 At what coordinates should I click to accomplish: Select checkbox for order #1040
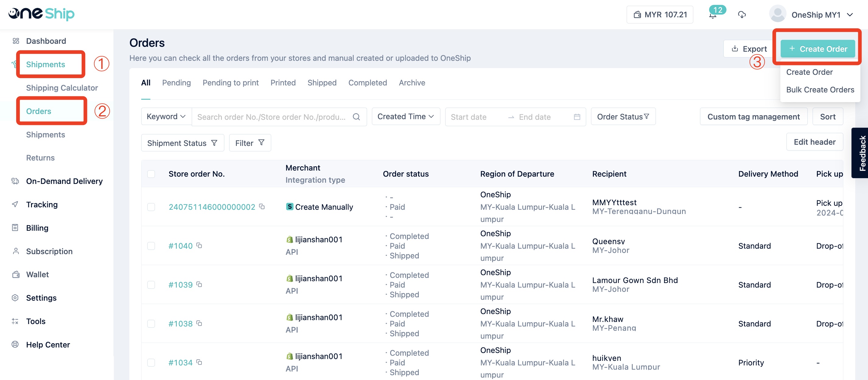[151, 246]
